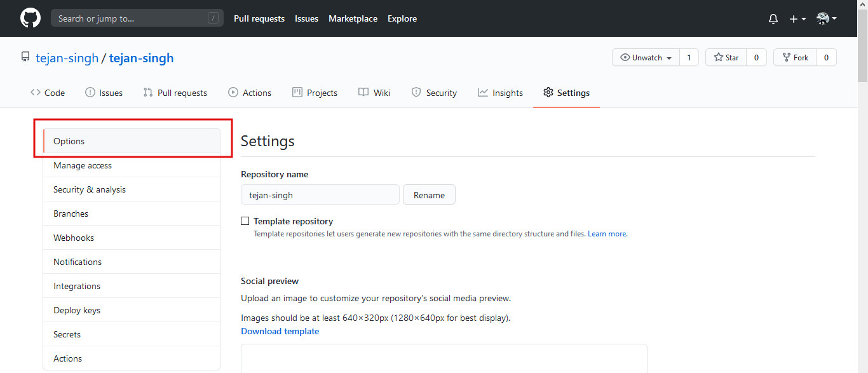Click the GitHub Octocat logo
The image size is (868, 373).
[x=31, y=18]
